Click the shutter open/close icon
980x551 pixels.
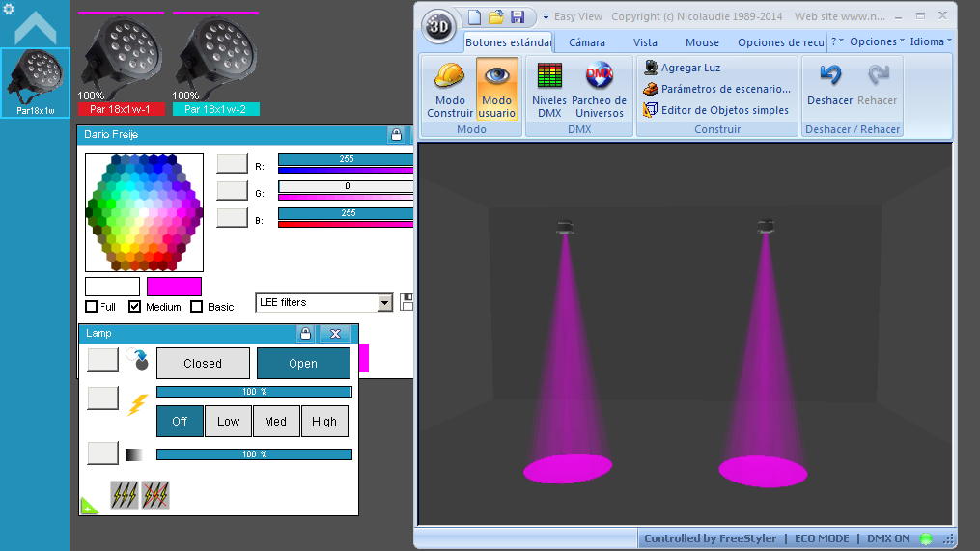coord(137,359)
